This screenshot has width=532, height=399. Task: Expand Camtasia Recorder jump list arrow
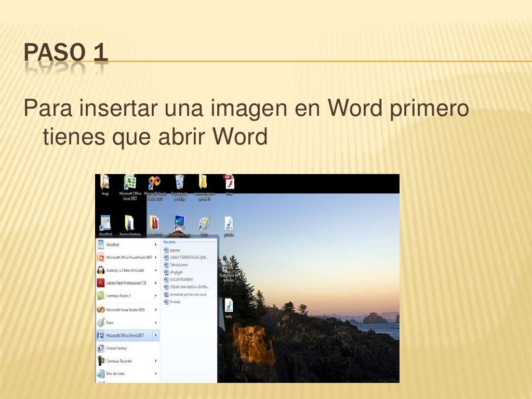click(156, 361)
